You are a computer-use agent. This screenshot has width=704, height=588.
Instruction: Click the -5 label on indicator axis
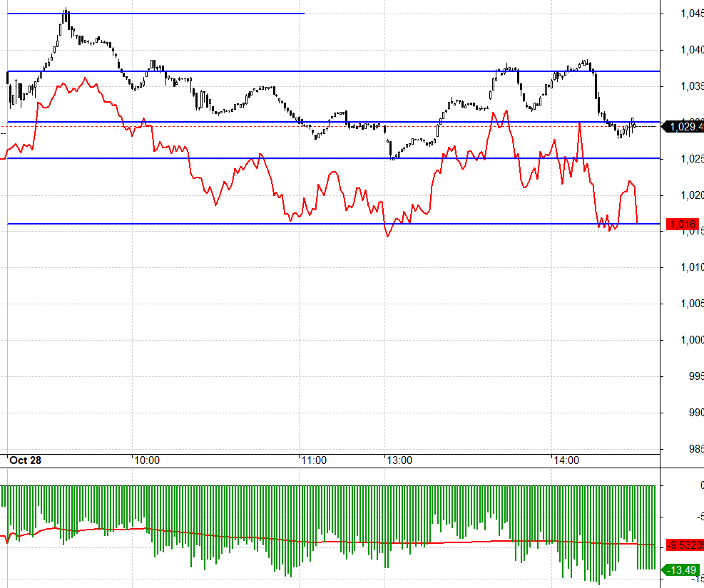tap(698, 516)
